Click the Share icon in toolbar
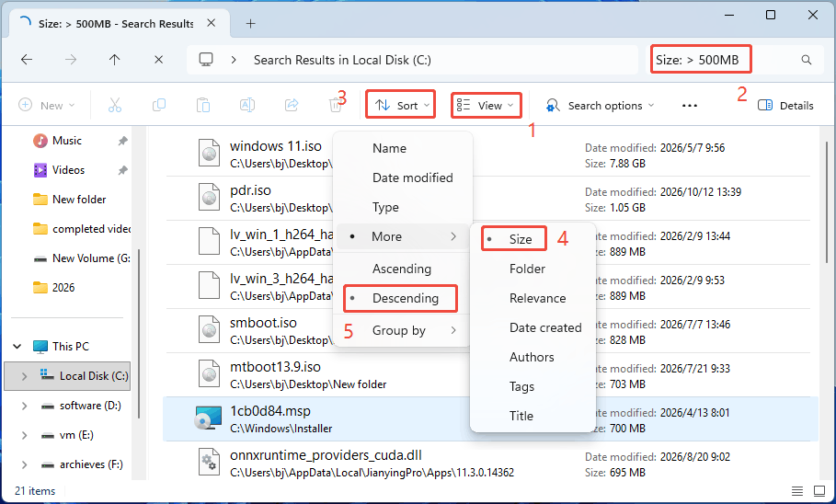836x504 pixels. click(x=292, y=105)
